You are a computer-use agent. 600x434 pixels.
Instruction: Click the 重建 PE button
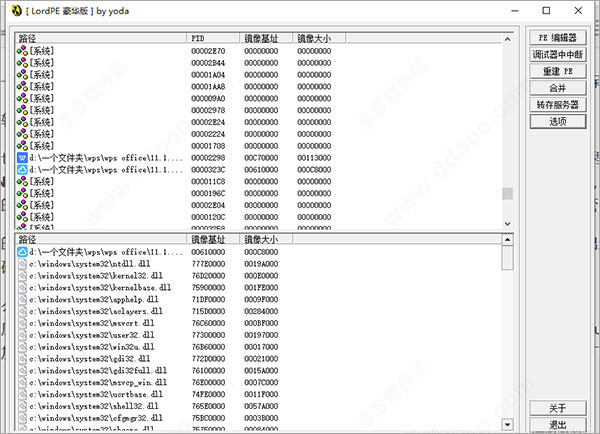[558, 72]
